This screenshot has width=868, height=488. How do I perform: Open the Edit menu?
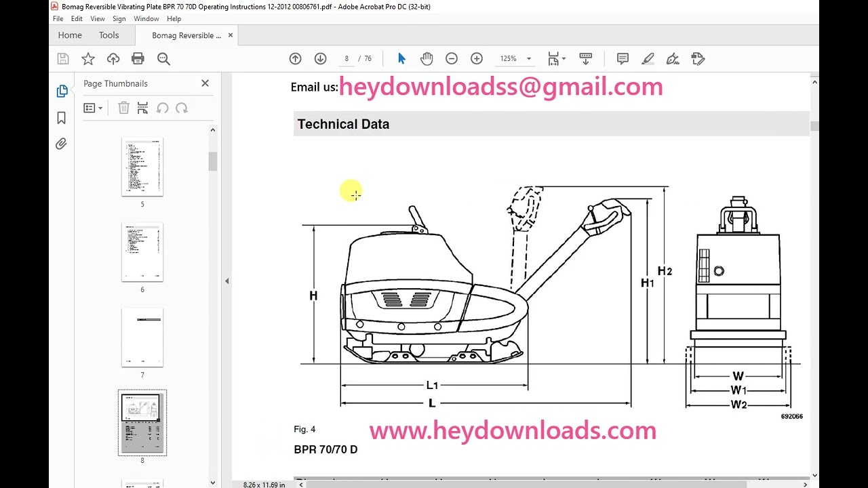[x=77, y=19]
